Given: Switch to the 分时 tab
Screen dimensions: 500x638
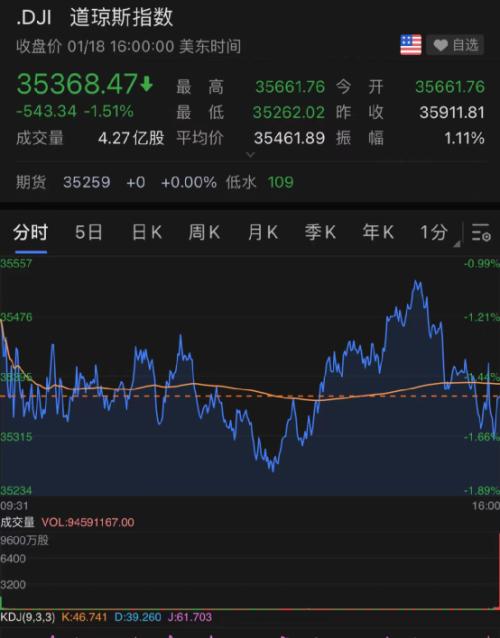Looking at the screenshot, I should (x=31, y=232).
